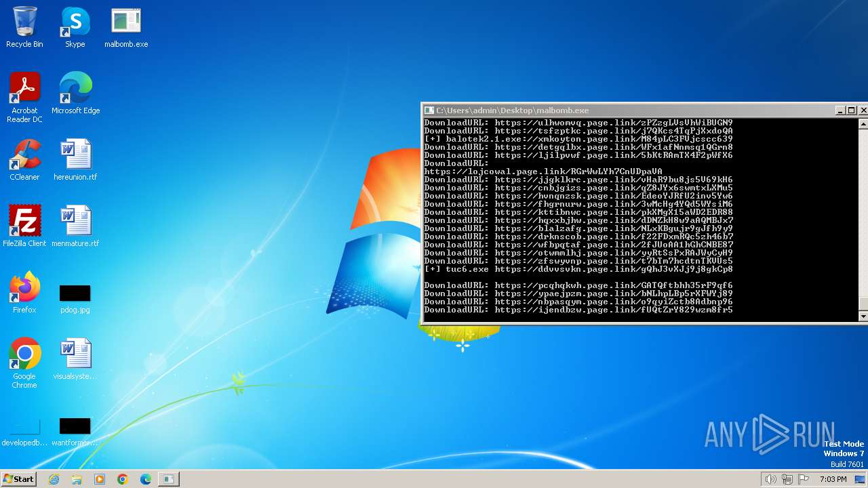Image resolution: width=868 pixels, height=488 pixels.
Task: Select the hereunion.rtf document
Action: tap(75, 160)
